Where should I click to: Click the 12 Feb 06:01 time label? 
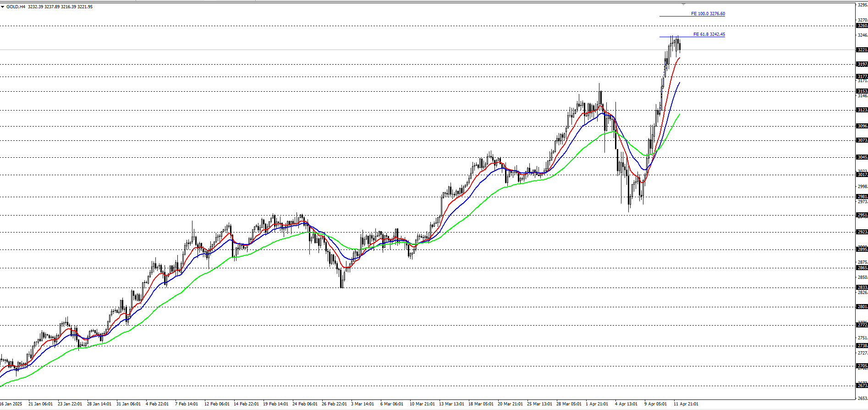click(217, 404)
